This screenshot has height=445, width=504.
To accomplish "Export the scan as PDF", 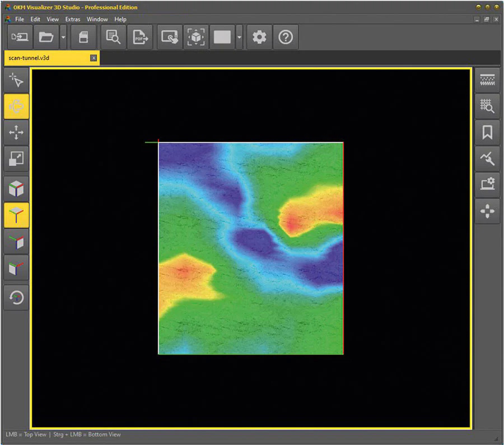I will (x=140, y=37).
